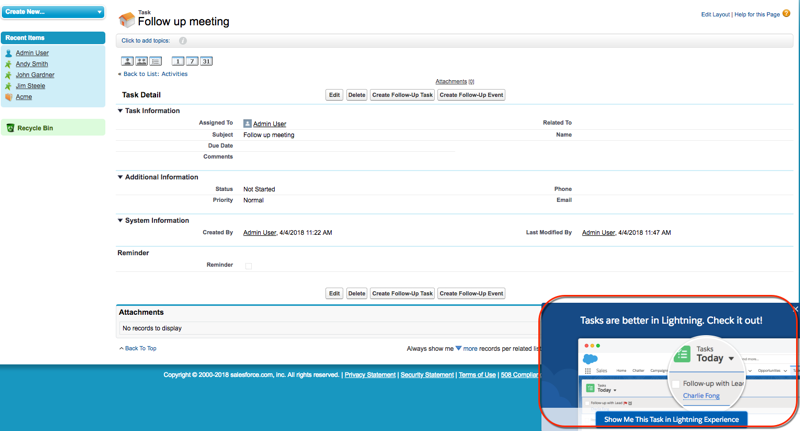Screen dimensions: 800x431
Task: Collapse the System Information section
Action: [x=120, y=220]
